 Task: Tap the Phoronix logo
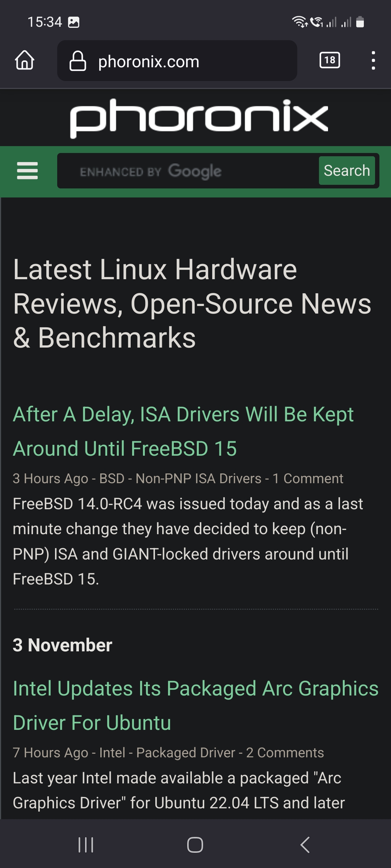(199, 118)
